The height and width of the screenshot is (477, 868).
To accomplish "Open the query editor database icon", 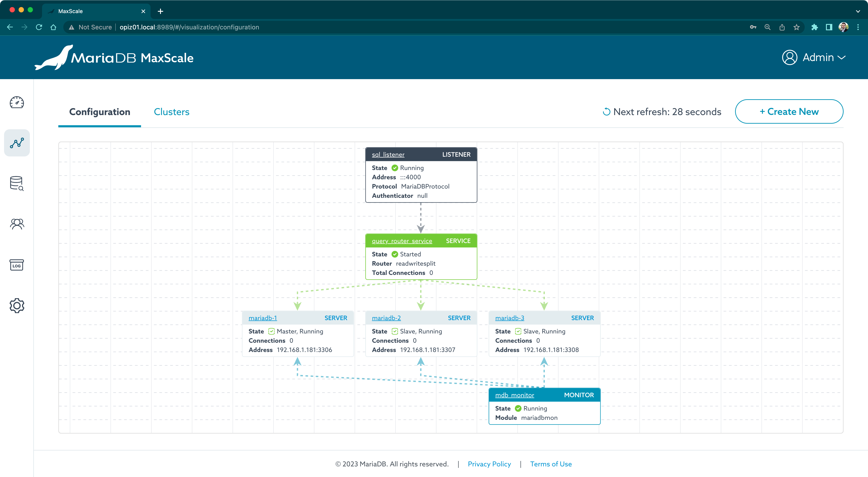I will (17, 183).
